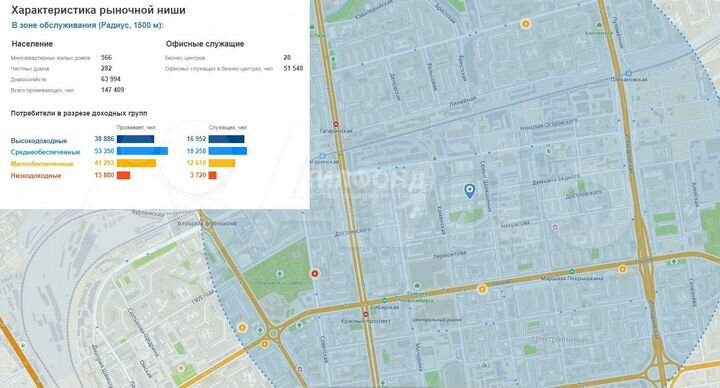Click the dark blue 16 952 employees bar

pyautogui.click(x=226, y=139)
